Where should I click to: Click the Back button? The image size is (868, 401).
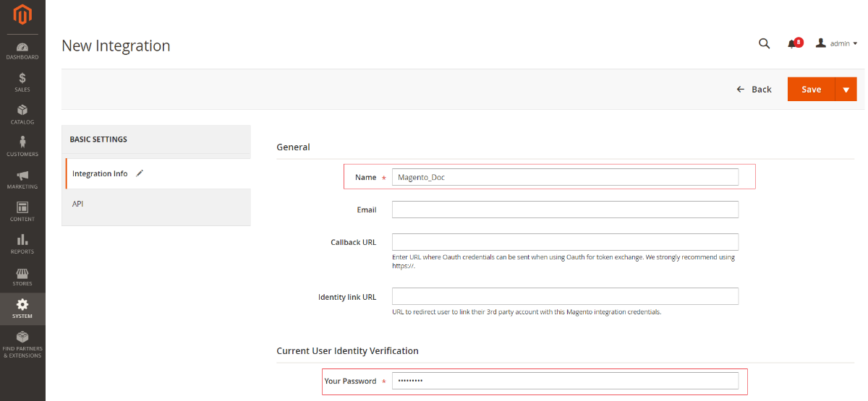pos(754,90)
